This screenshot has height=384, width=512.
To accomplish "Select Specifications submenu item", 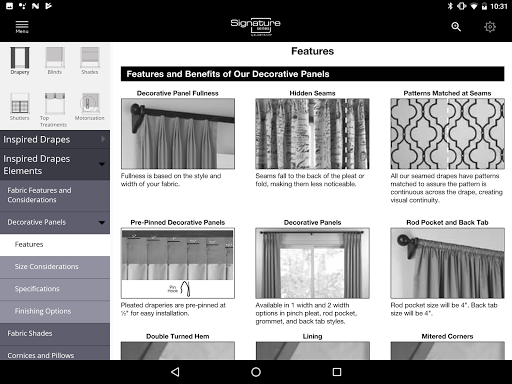I will tap(55, 289).
